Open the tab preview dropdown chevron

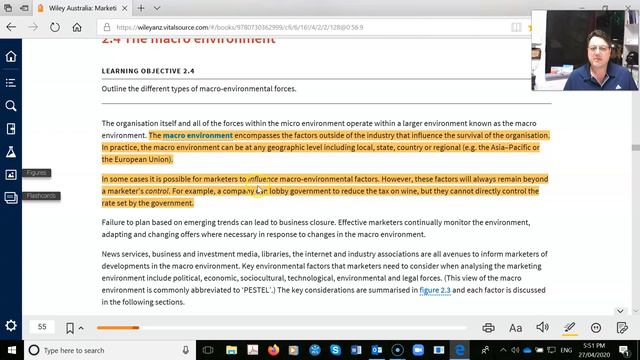tap(157, 8)
